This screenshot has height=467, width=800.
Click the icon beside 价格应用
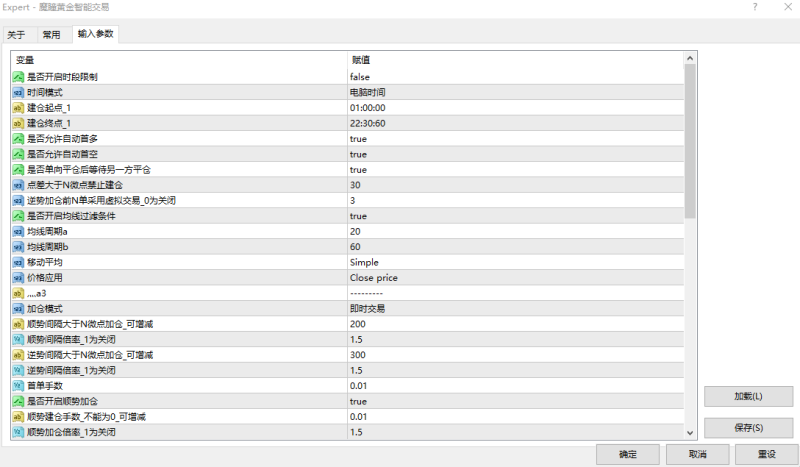pyautogui.click(x=18, y=277)
